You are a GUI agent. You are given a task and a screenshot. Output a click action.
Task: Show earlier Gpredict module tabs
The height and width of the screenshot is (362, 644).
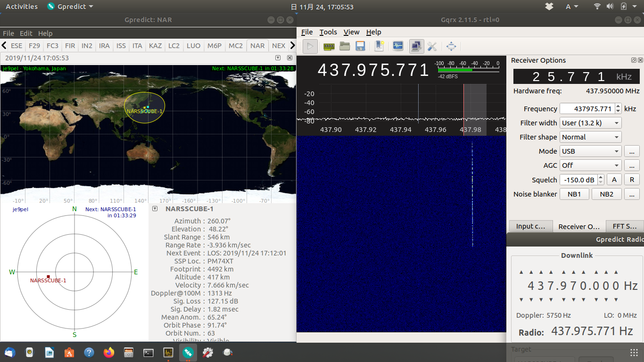[x=4, y=46]
